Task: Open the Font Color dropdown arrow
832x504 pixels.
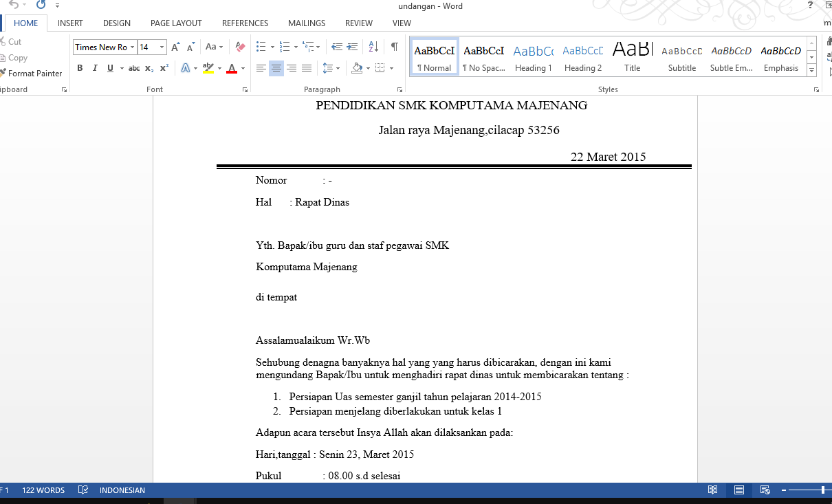Action: [242, 68]
